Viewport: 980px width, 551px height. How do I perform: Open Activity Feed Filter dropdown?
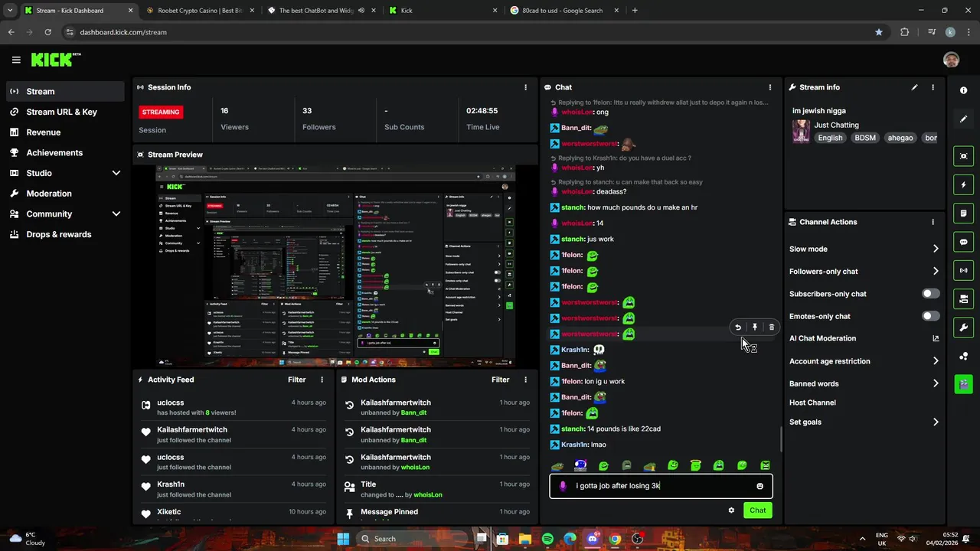(297, 380)
